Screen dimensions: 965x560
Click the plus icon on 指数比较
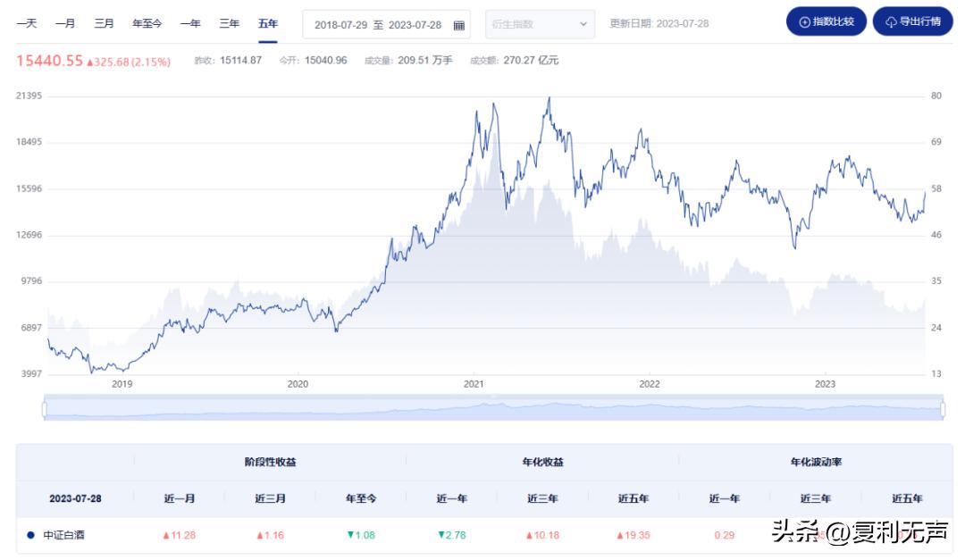pos(805,22)
